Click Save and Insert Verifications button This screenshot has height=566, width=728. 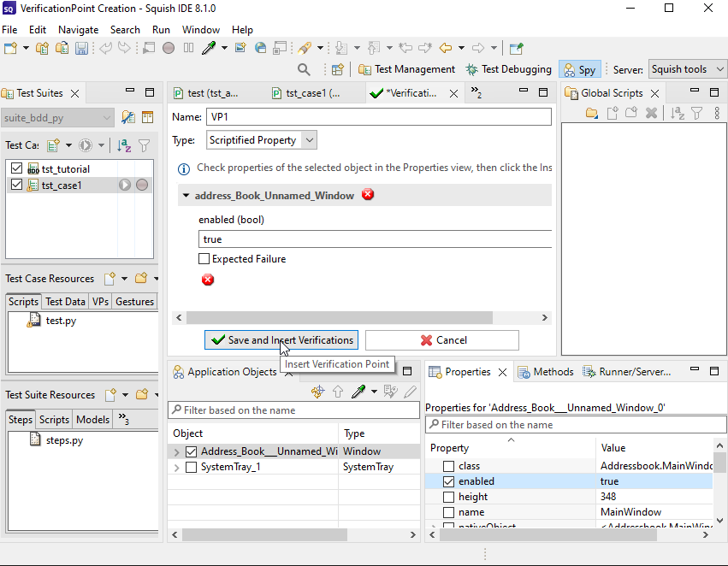click(281, 340)
